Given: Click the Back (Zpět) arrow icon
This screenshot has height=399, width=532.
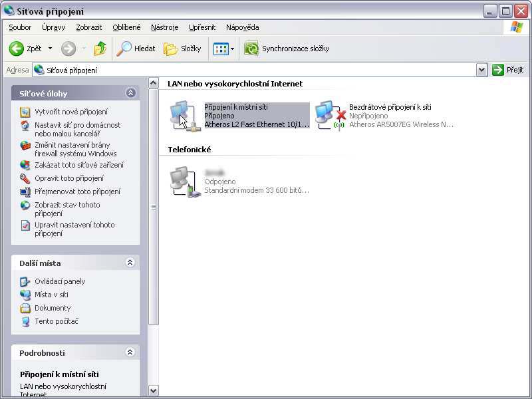Looking at the screenshot, I should point(17,49).
